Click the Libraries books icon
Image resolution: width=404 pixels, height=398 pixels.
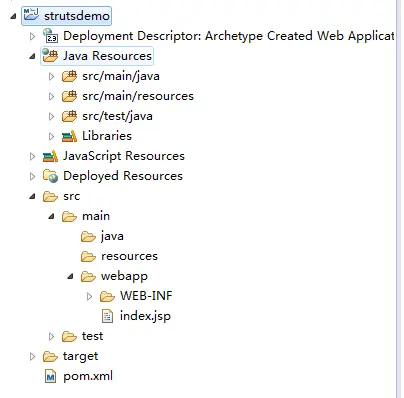click(x=69, y=136)
